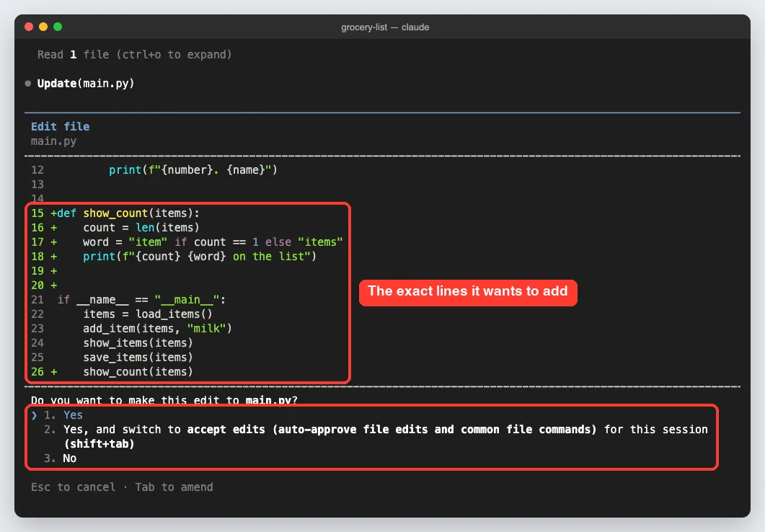Image resolution: width=765 pixels, height=532 pixels.
Task: Click the plus marker on line 20
Action: (x=53, y=285)
